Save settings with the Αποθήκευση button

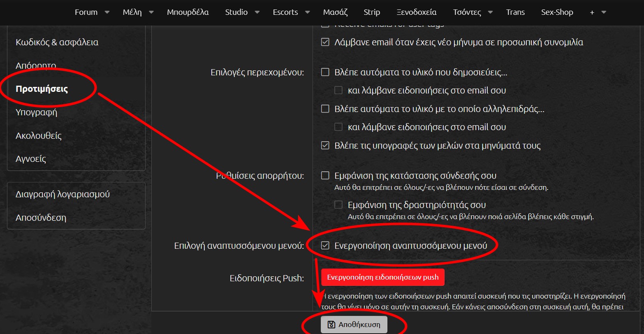[x=354, y=325]
